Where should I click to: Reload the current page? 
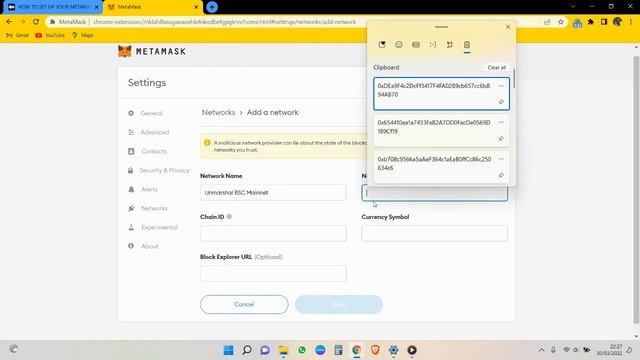pyautogui.click(x=36, y=22)
